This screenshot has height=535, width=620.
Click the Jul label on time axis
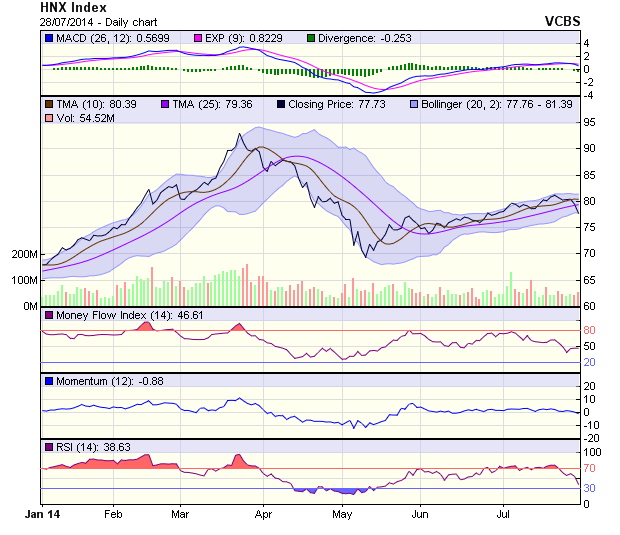pyautogui.click(x=503, y=514)
